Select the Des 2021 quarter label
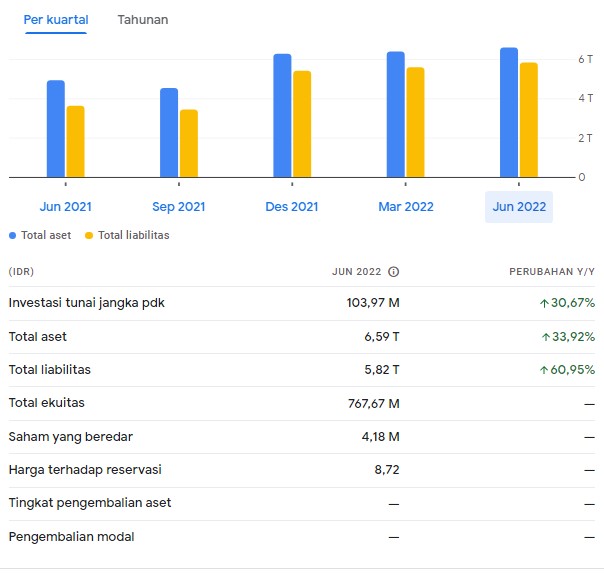The width and height of the screenshot is (604, 580). 292,207
